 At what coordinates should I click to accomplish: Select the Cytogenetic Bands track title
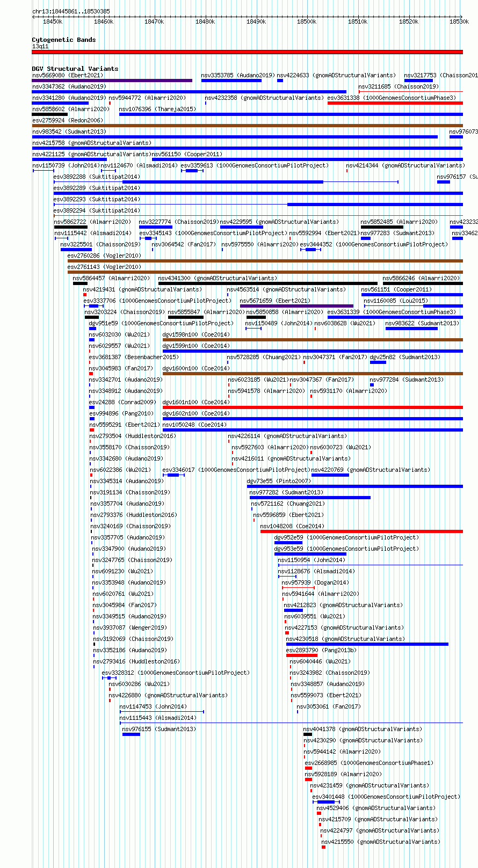[x=64, y=40]
